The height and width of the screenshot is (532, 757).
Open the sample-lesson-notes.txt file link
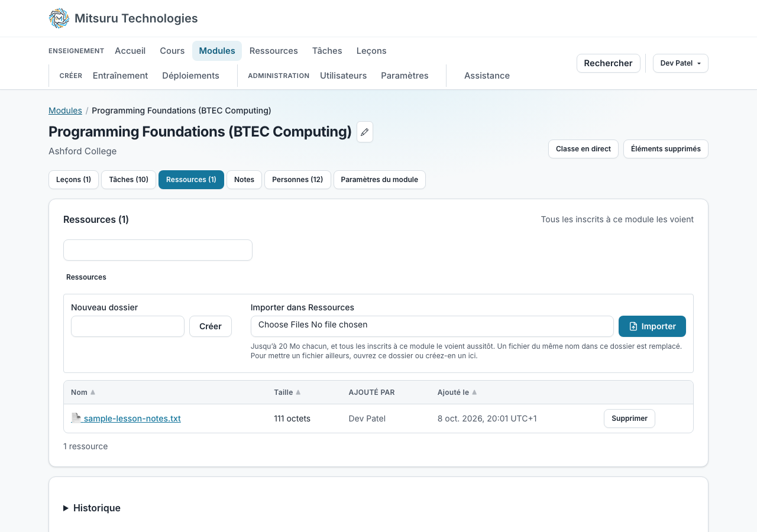[132, 419]
